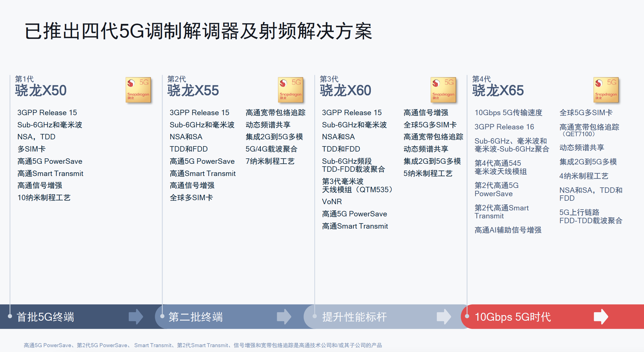Click （QET7100）under 高通宽带包络追踪
Viewport: 644px width, 352px height.
pyautogui.click(x=578, y=134)
